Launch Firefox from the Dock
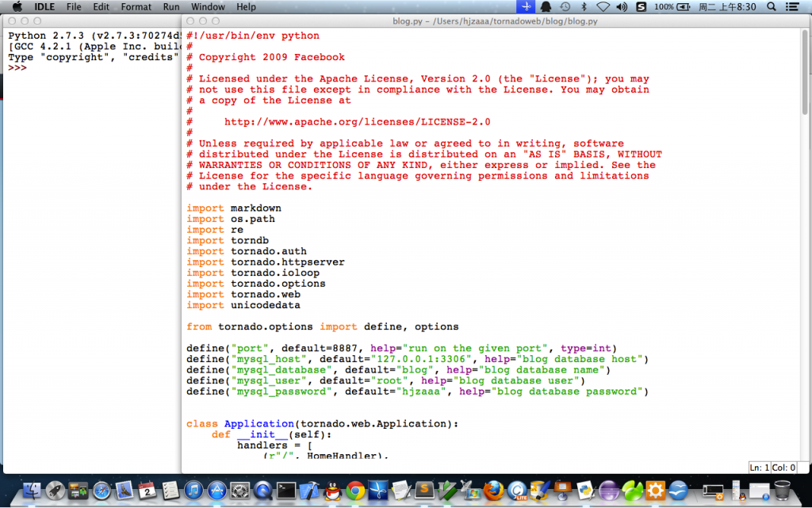 tap(493, 491)
